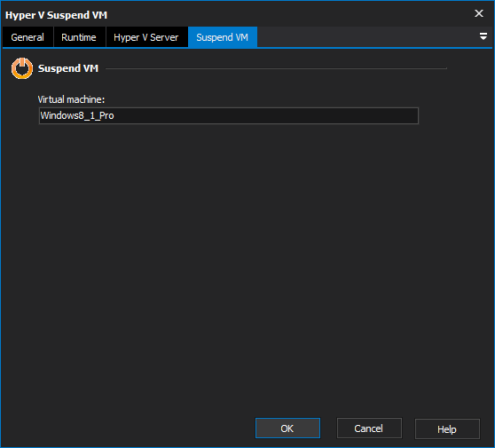This screenshot has height=448, width=495.
Task: Click the orange Suspend VM power icon
Action: 22,68
